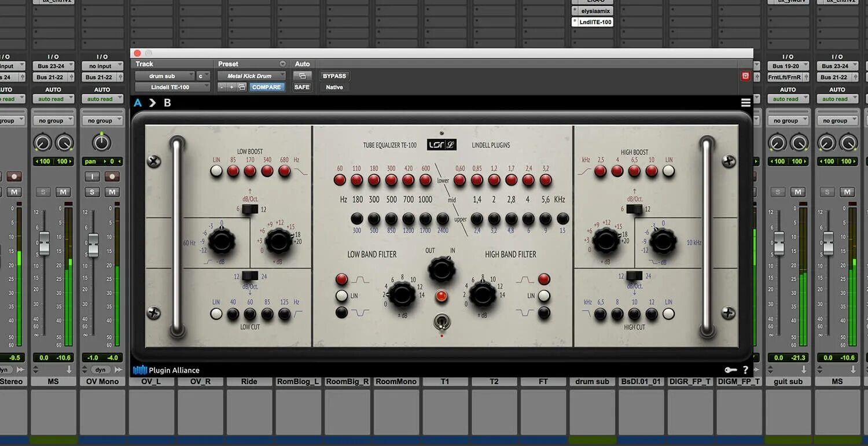Select 2,5 kHz High Boost frequency button

[600, 171]
